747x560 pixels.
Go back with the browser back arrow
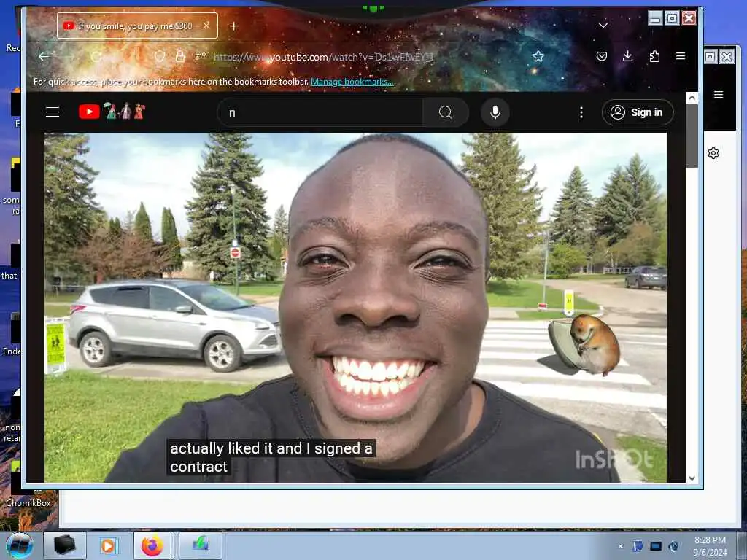pyautogui.click(x=44, y=57)
